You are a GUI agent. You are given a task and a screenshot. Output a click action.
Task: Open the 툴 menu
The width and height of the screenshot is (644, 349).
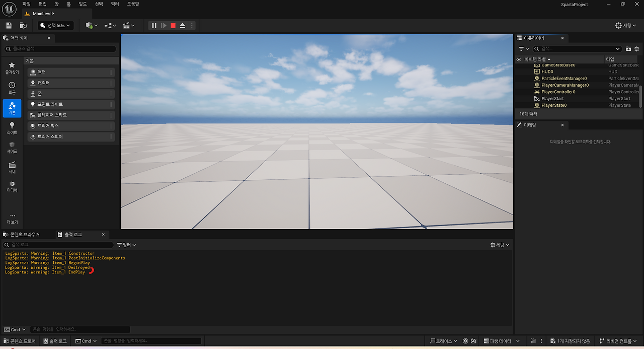[68, 4]
